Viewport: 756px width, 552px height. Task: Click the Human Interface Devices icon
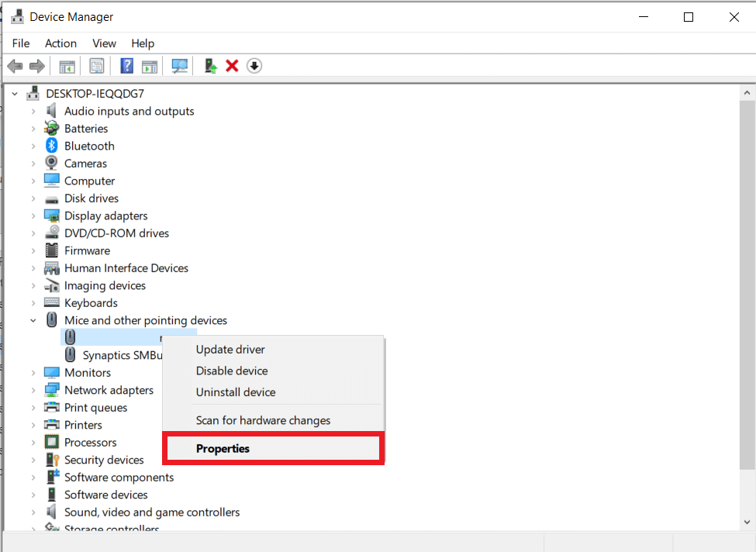52,268
